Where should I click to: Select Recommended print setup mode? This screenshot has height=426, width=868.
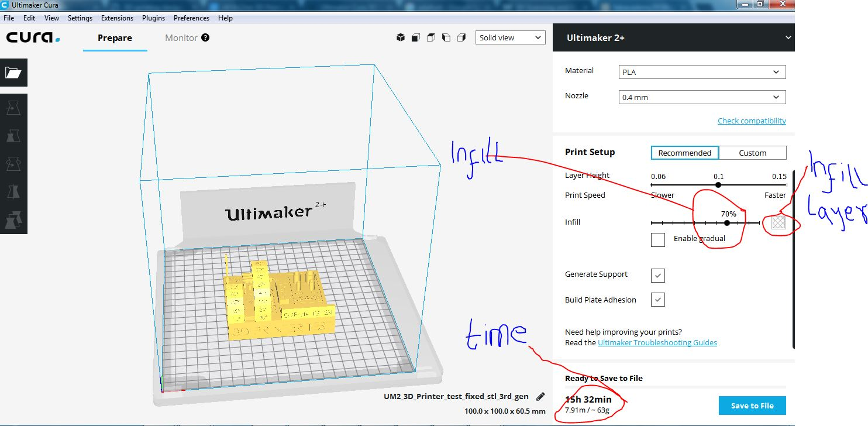coord(685,153)
